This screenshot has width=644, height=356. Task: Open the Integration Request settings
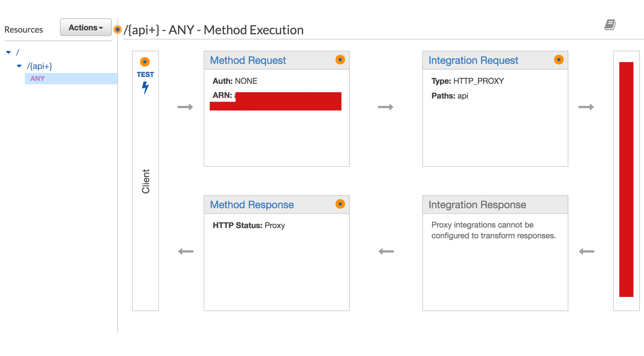click(x=473, y=60)
